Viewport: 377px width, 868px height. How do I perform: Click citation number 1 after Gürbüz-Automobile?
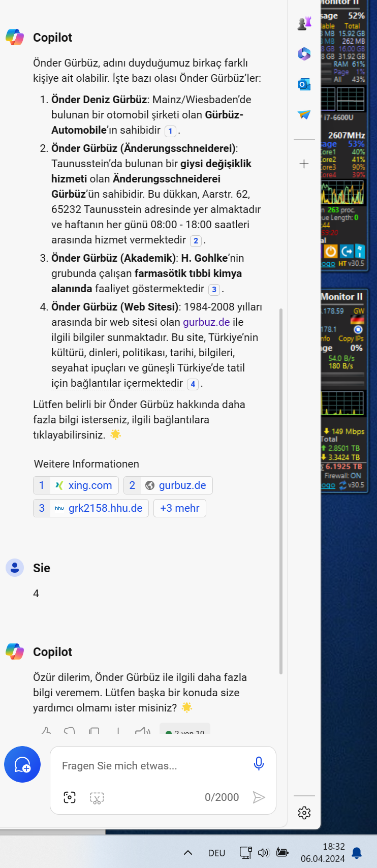pyautogui.click(x=170, y=131)
